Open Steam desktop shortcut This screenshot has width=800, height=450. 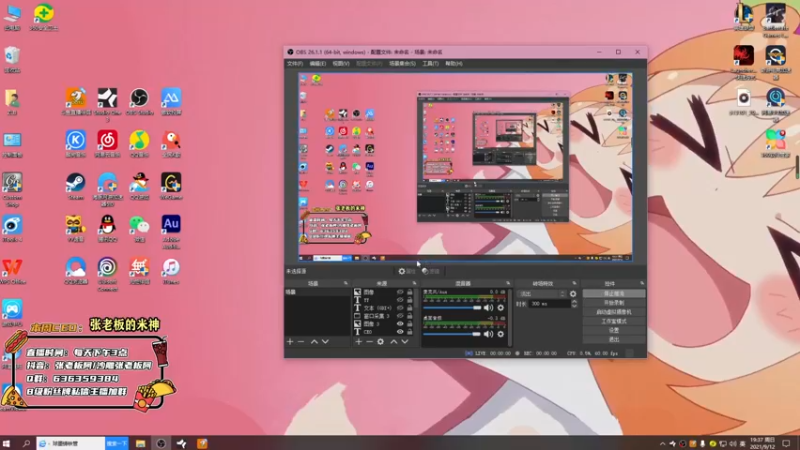tap(76, 186)
